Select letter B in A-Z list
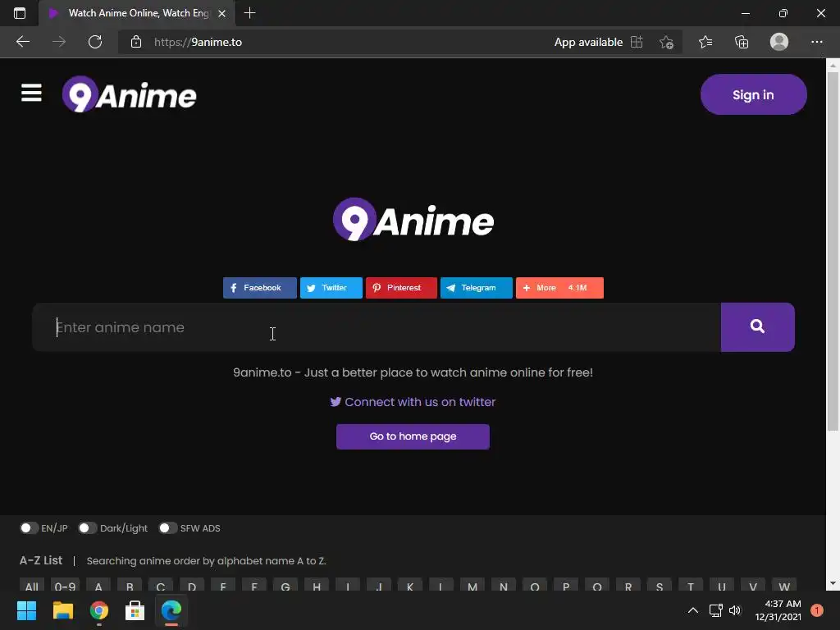This screenshot has width=840, height=630. click(x=130, y=586)
